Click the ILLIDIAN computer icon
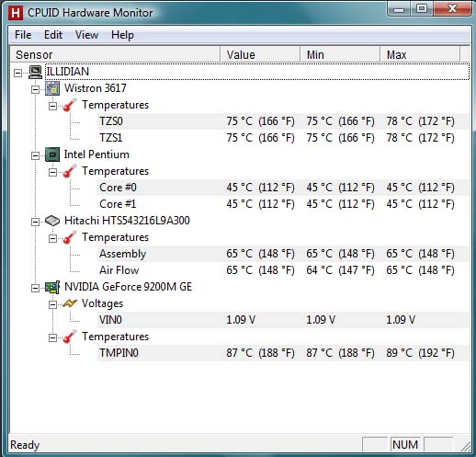 [35, 73]
